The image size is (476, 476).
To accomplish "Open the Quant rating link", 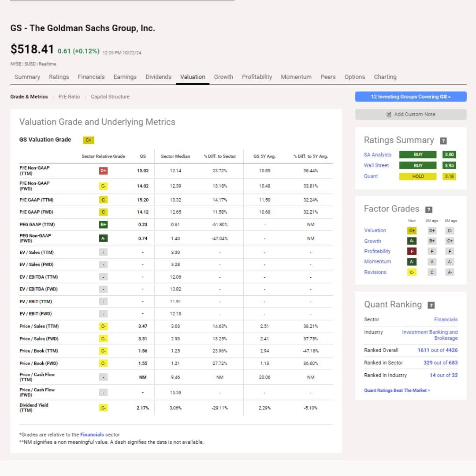I will pos(371,176).
